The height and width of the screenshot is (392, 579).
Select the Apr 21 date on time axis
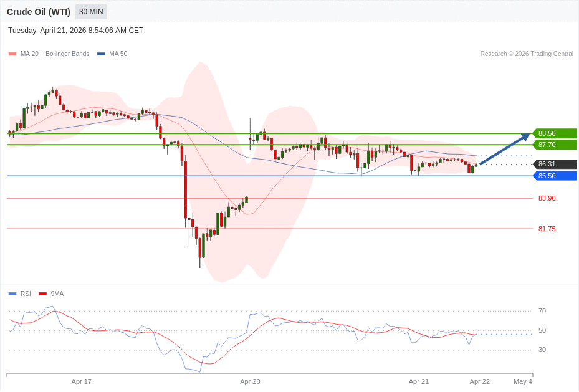(x=418, y=381)
